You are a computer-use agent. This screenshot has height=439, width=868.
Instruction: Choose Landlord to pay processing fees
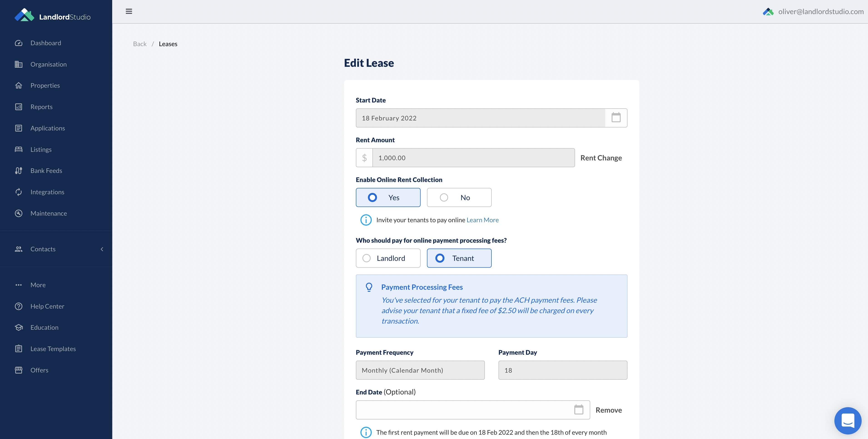coord(388,258)
